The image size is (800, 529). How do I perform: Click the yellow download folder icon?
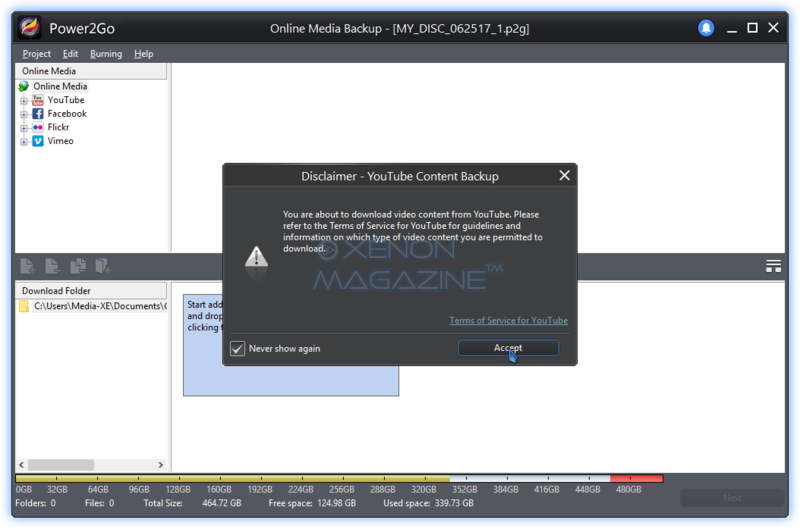(x=24, y=306)
